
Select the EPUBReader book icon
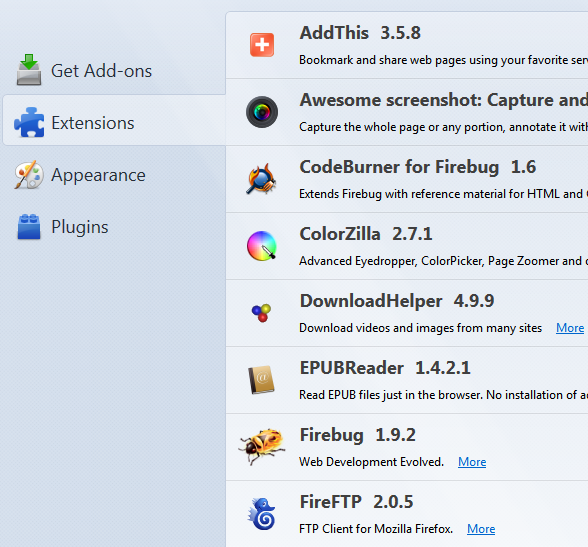click(261, 379)
